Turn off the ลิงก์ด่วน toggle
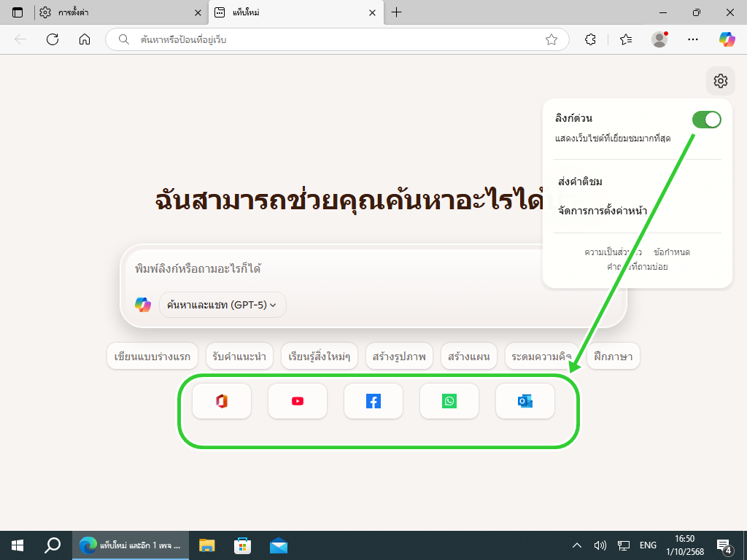This screenshot has height=560, width=747. click(706, 120)
